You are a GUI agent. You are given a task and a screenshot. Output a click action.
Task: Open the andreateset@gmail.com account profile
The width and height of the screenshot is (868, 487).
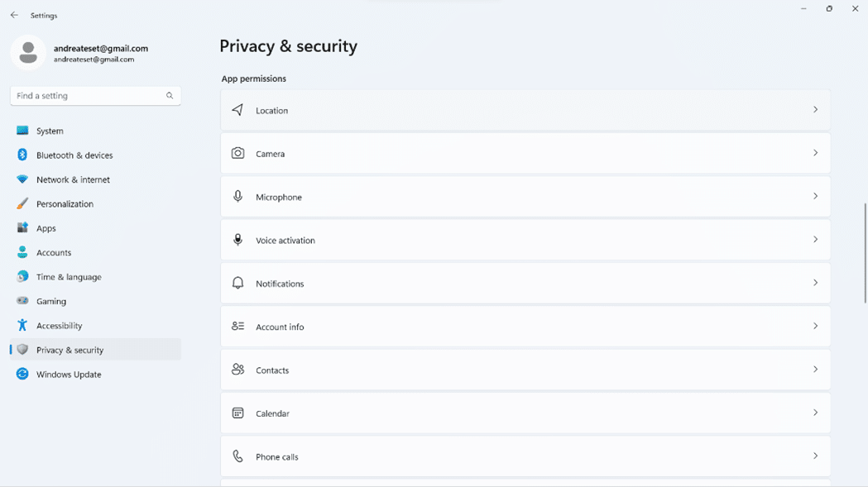(x=80, y=53)
